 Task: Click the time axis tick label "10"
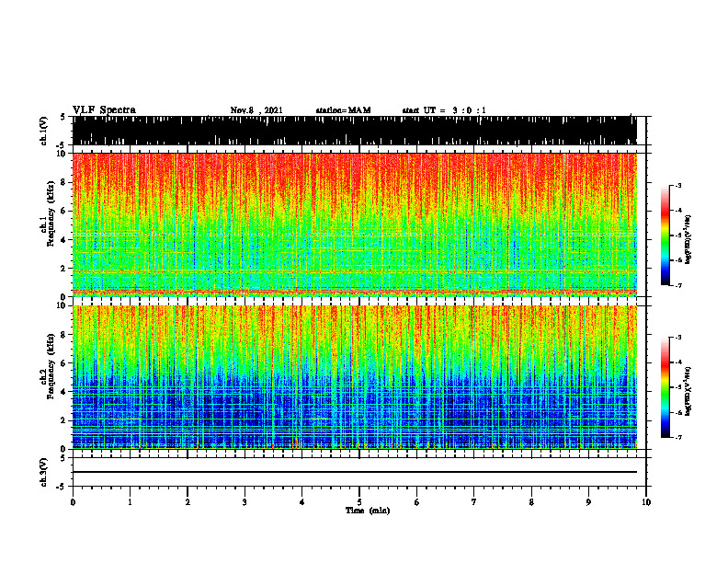pyautogui.click(x=646, y=502)
